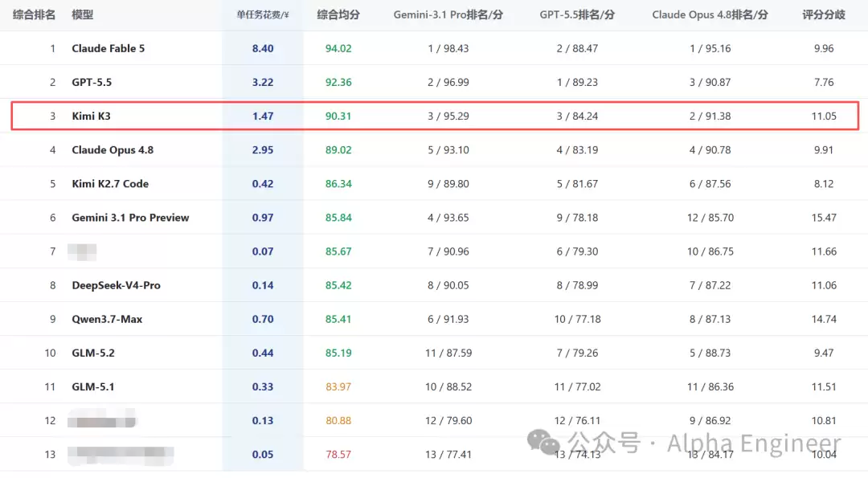The image size is (868, 478).
Task: Click the 9.96 score divergence value
Action: click(824, 49)
